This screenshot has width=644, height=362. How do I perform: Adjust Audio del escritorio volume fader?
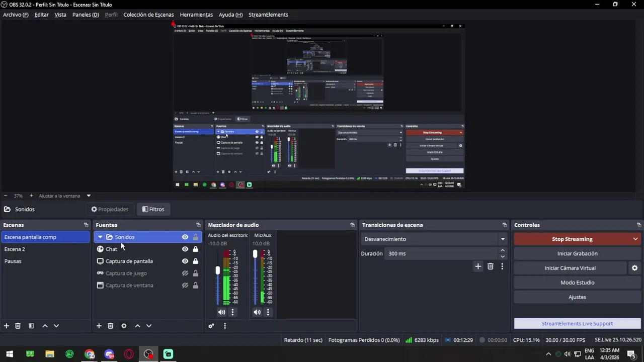218,270
